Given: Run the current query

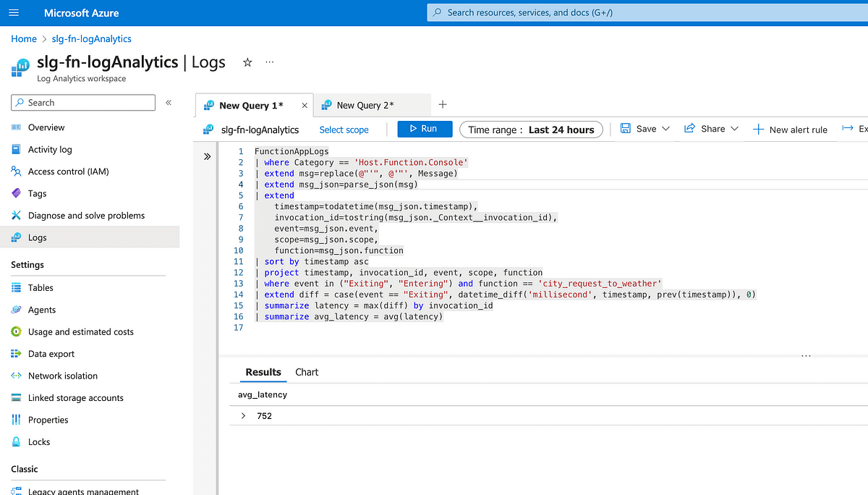Looking at the screenshot, I should click(x=425, y=129).
